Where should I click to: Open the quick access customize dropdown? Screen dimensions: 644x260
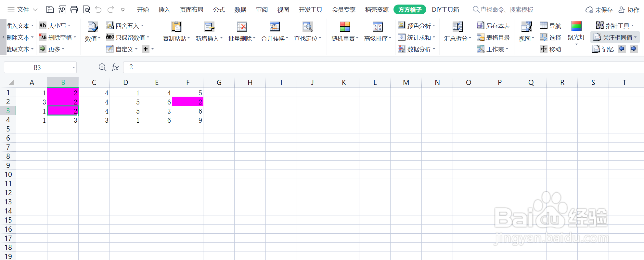[x=122, y=9]
